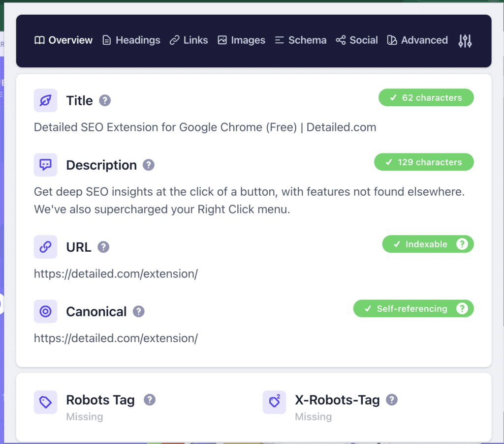The width and height of the screenshot is (504, 444).
Task: Select the Schema tab
Action: 301,40
